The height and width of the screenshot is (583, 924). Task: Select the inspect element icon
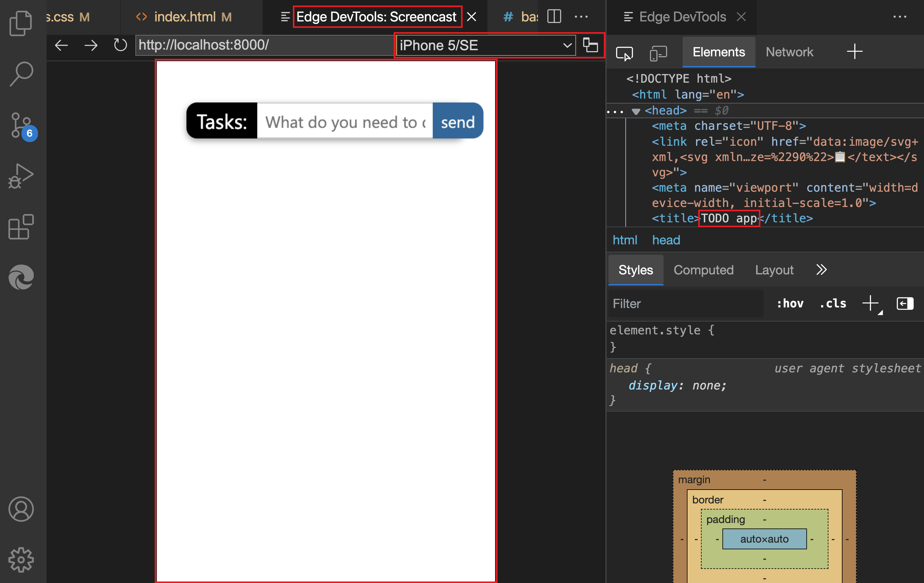[x=624, y=52]
